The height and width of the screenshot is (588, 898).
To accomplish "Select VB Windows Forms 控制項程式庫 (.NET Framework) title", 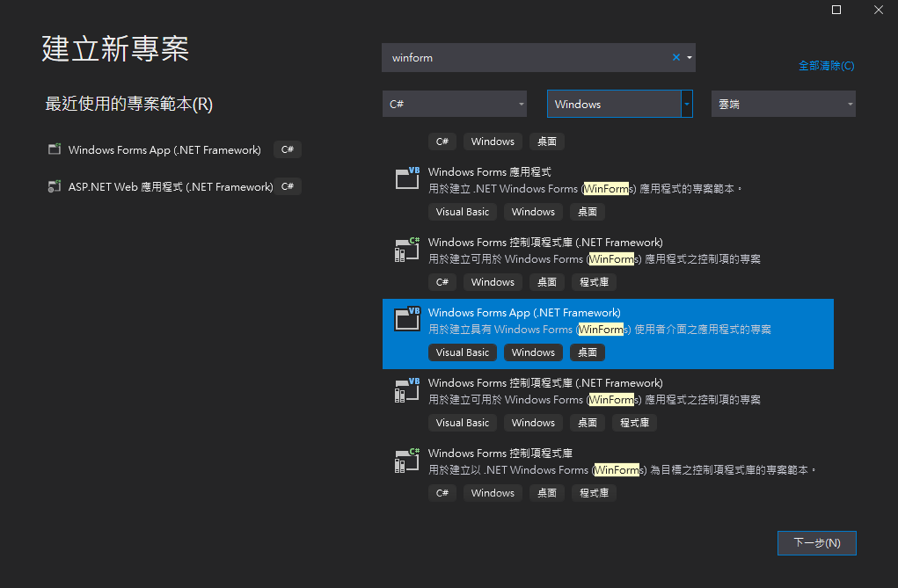I will (545, 383).
